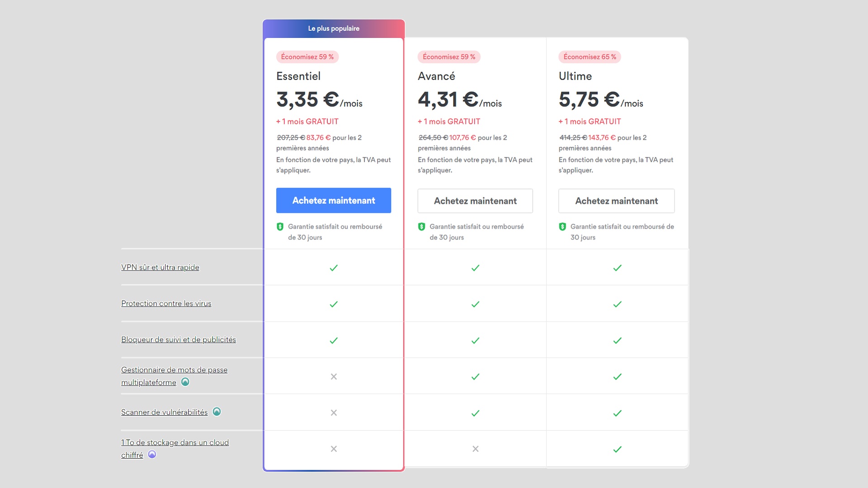Click the VPN checkmark in Essentiel column

point(334,268)
